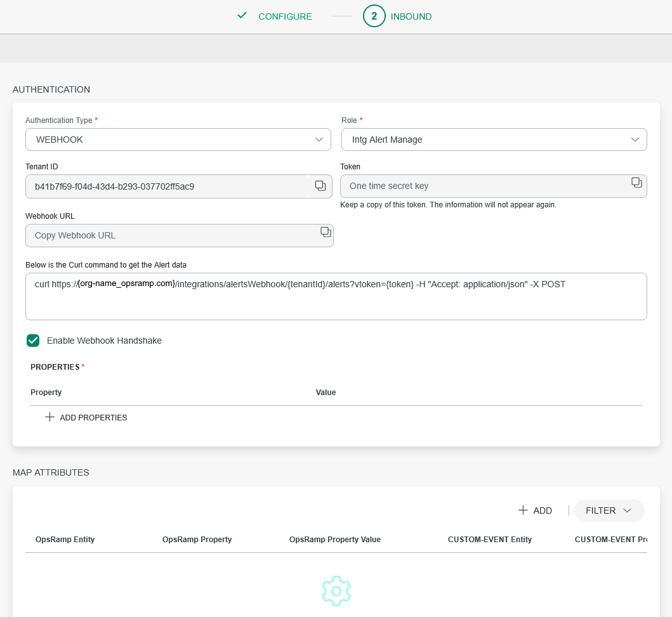Screen dimensions: 672x617
Task: Open the Role dropdown
Action: pos(494,140)
